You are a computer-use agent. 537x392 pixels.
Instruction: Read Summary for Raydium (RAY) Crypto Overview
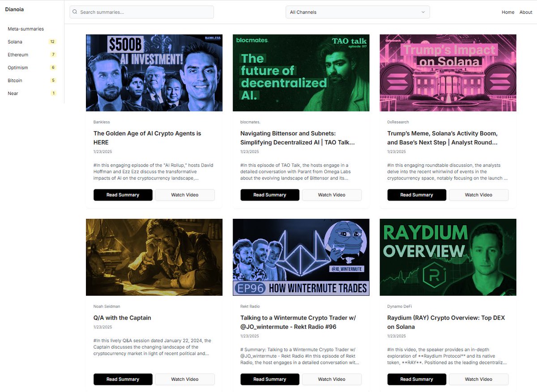coord(417,379)
